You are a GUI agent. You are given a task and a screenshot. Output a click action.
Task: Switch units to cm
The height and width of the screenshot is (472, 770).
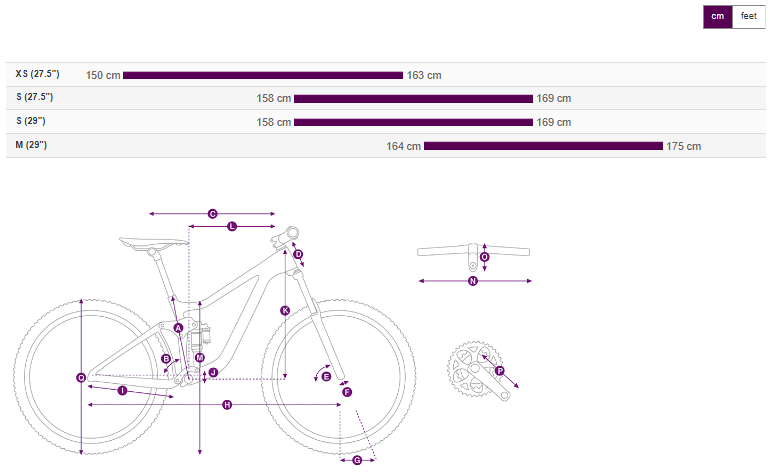717,17
